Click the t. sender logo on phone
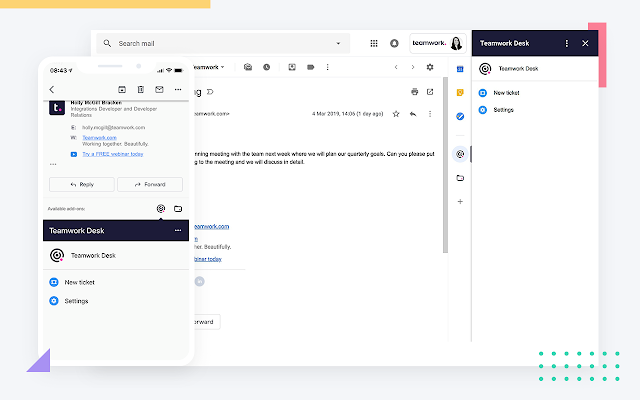 click(57, 108)
